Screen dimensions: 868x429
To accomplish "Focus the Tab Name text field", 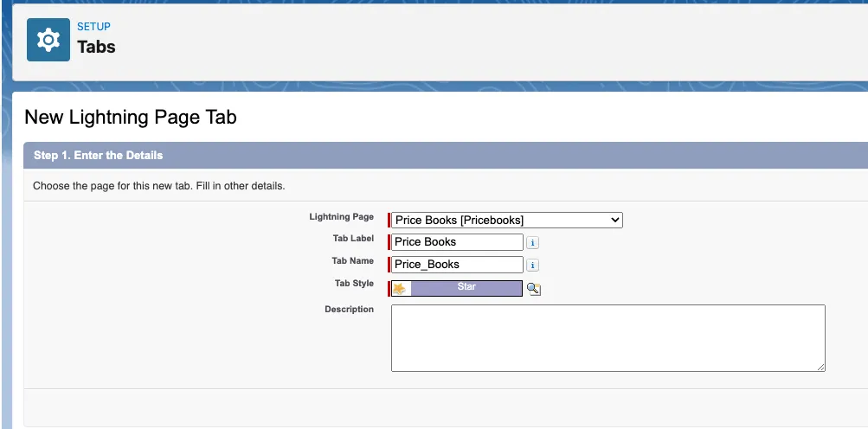I will pos(458,265).
